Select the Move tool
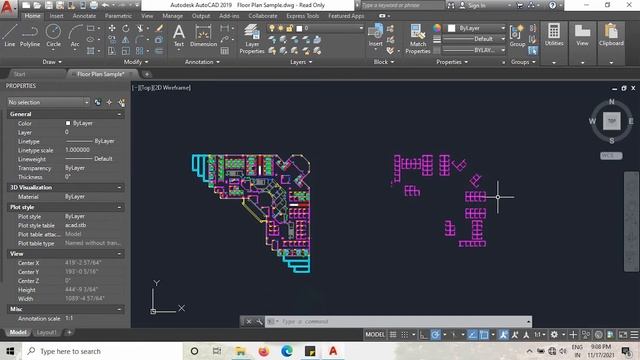 point(111,28)
